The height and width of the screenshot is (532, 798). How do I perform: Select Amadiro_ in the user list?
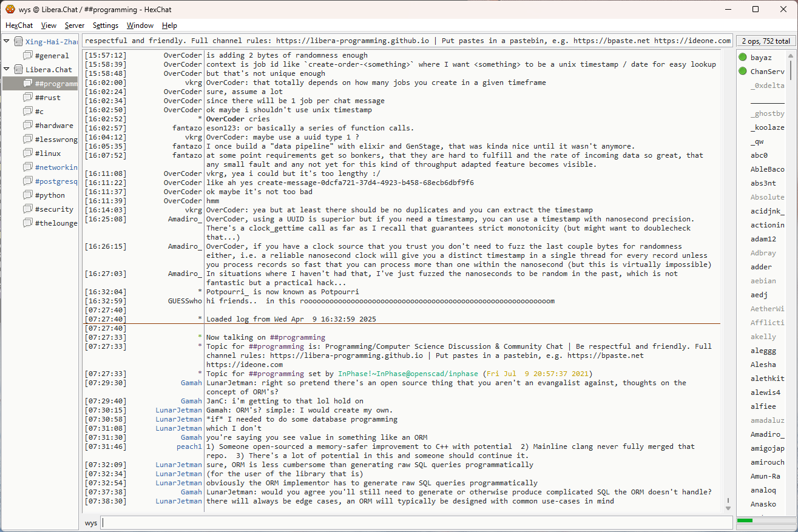click(x=767, y=434)
